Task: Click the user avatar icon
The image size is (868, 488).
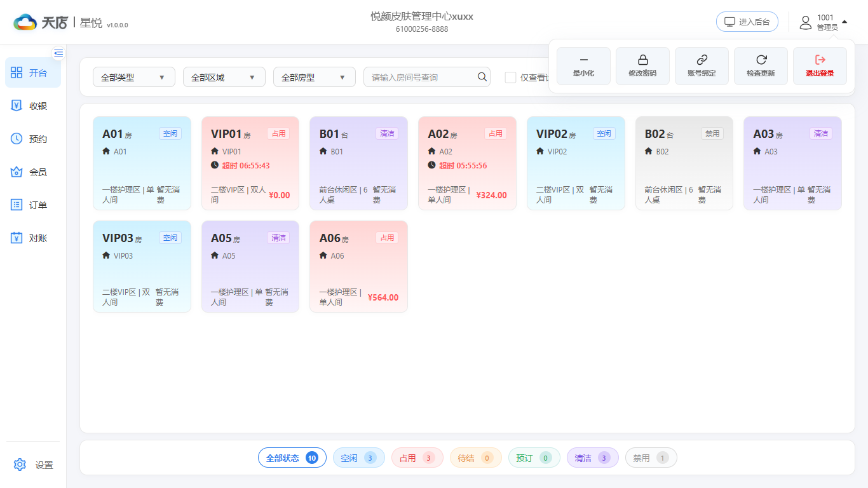Action: tap(806, 22)
